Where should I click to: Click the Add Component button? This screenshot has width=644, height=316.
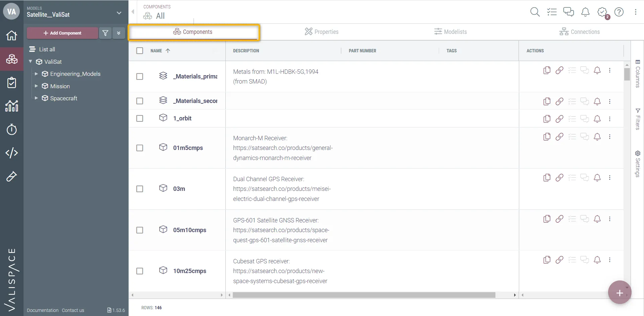(62, 33)
